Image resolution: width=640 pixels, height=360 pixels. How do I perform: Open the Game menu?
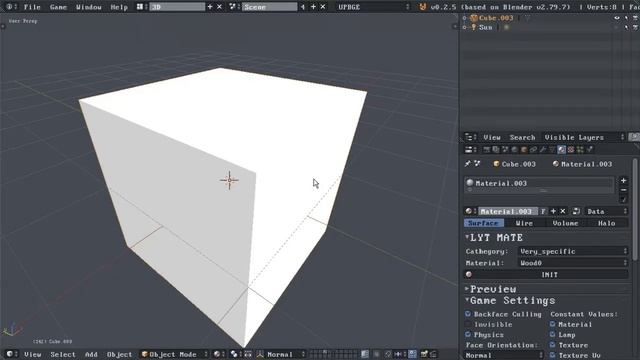[58, 7]
